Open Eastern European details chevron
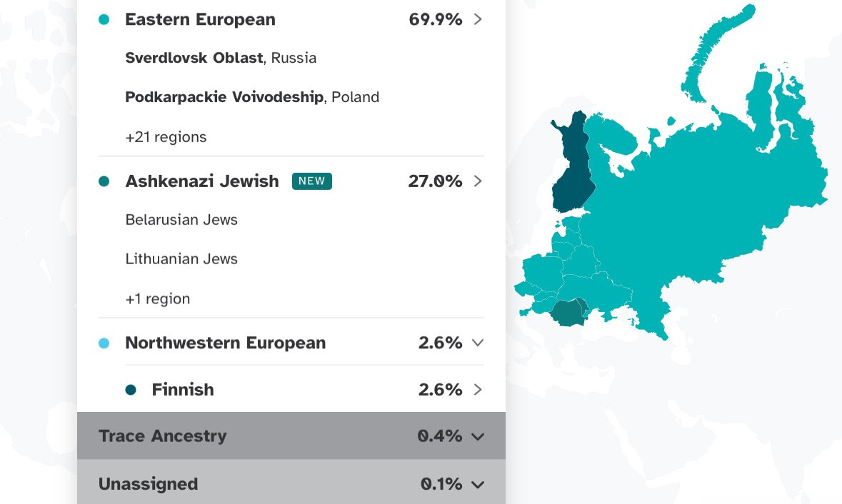This screenshot has width=842, height=504. (x=478, y=19)
